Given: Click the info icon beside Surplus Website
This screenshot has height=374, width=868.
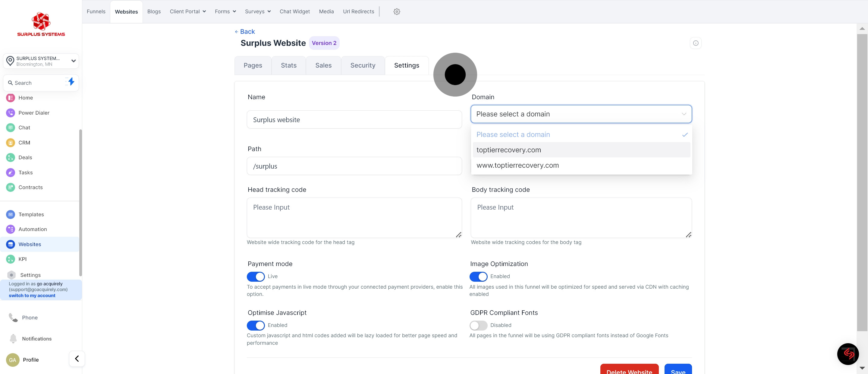Looking at the screenshot, I should click(x=696, y=43).
